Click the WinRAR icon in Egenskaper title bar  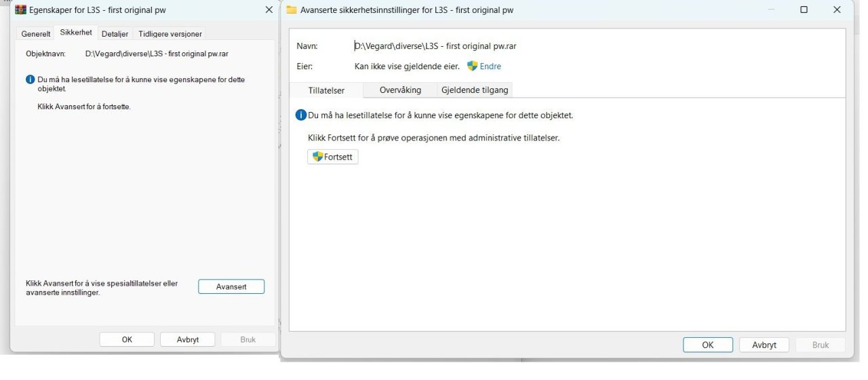[20, 10]
